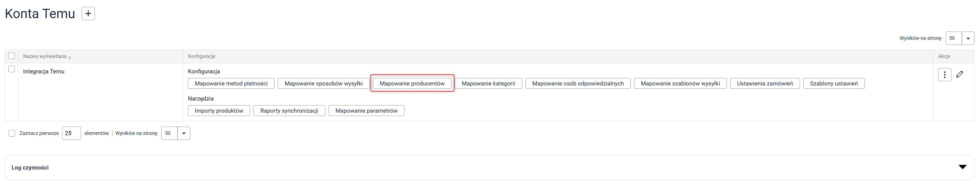
Task: Open top Wyników na stronę dropdown
Action: pyautogui.click(x=967, y=38)
